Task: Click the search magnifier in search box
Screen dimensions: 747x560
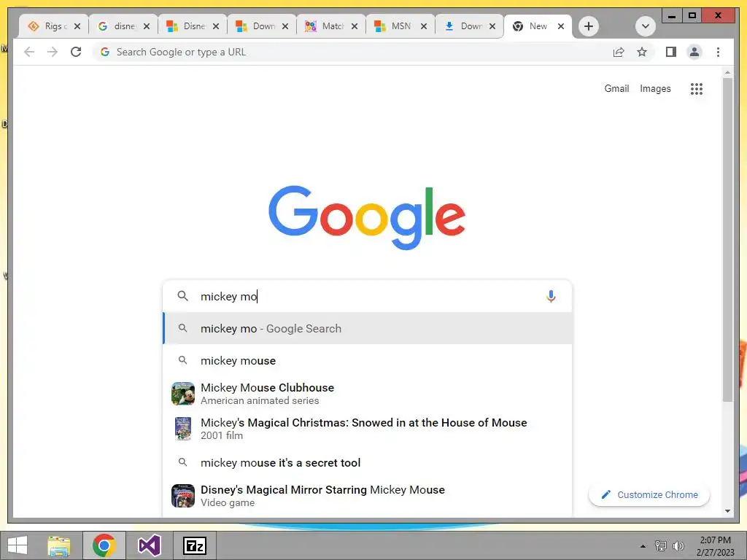Action: tap(182, 296)
